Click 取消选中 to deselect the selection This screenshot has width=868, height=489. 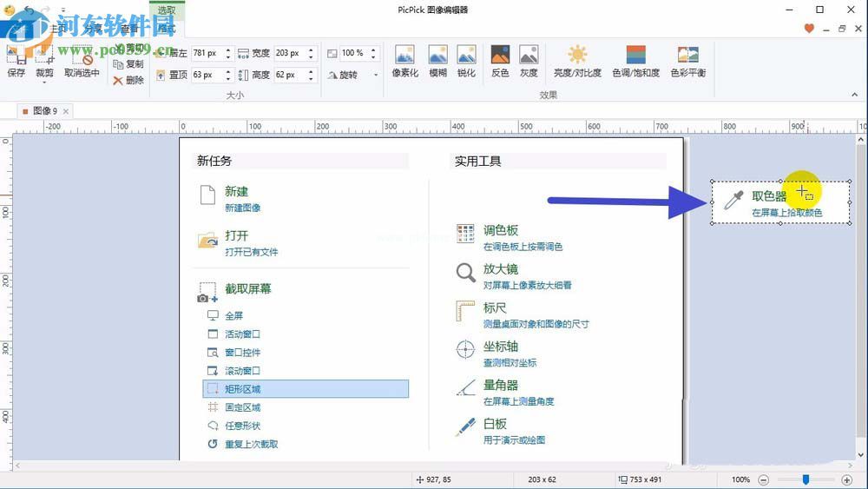tap(82, 61)
